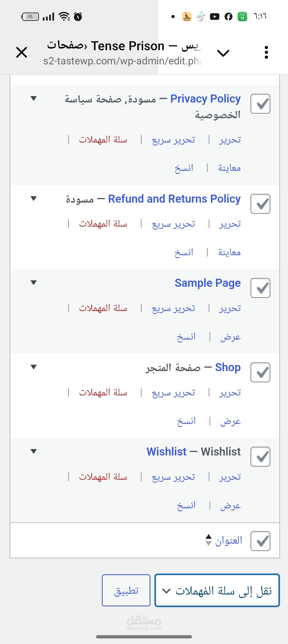The width and height of the screenshot is (288, 644).
Task: Sort pages by the العنوان column header
Action: 229,541
